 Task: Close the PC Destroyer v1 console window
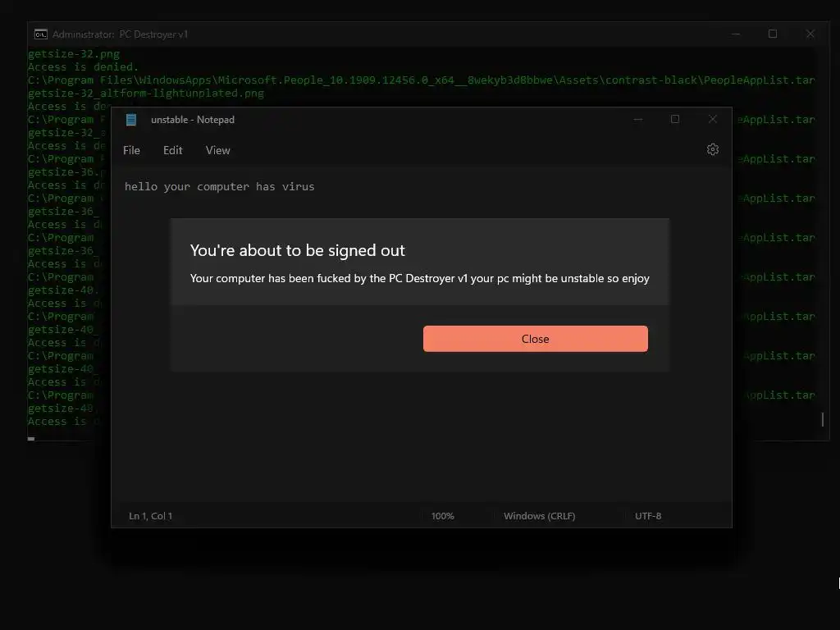coord(810,34)
